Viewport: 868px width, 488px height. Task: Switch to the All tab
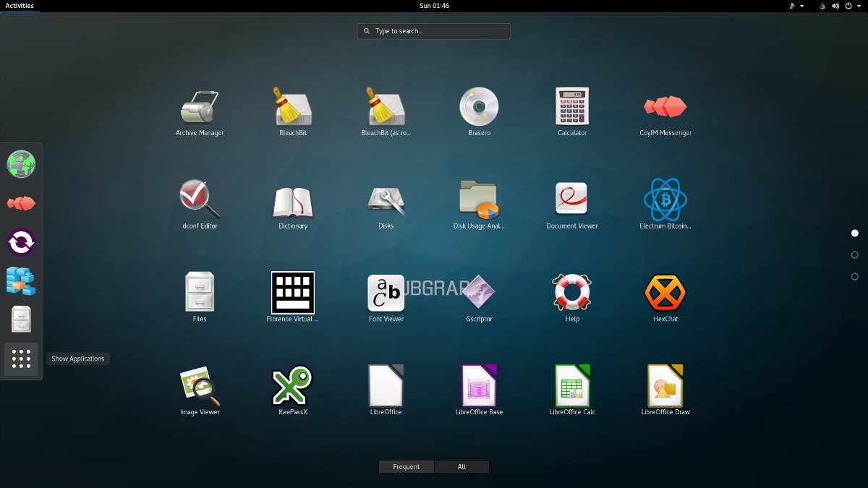[x=461, y=467]
